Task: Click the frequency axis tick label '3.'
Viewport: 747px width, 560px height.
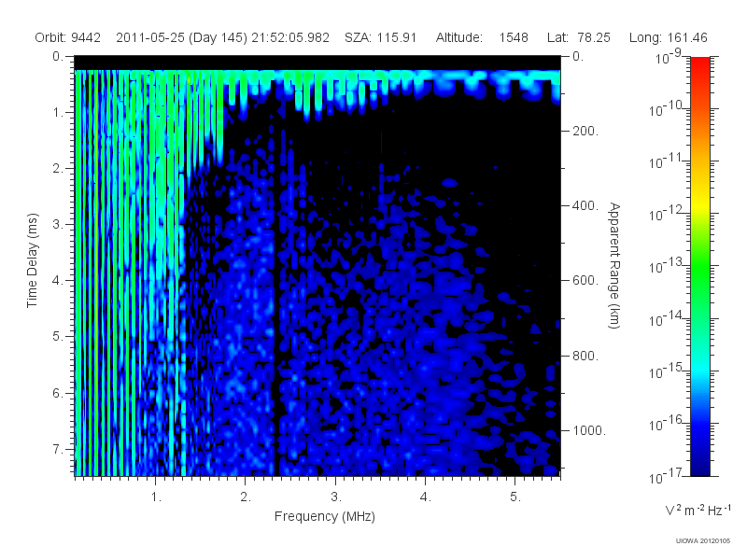Action: coord(336,497)
